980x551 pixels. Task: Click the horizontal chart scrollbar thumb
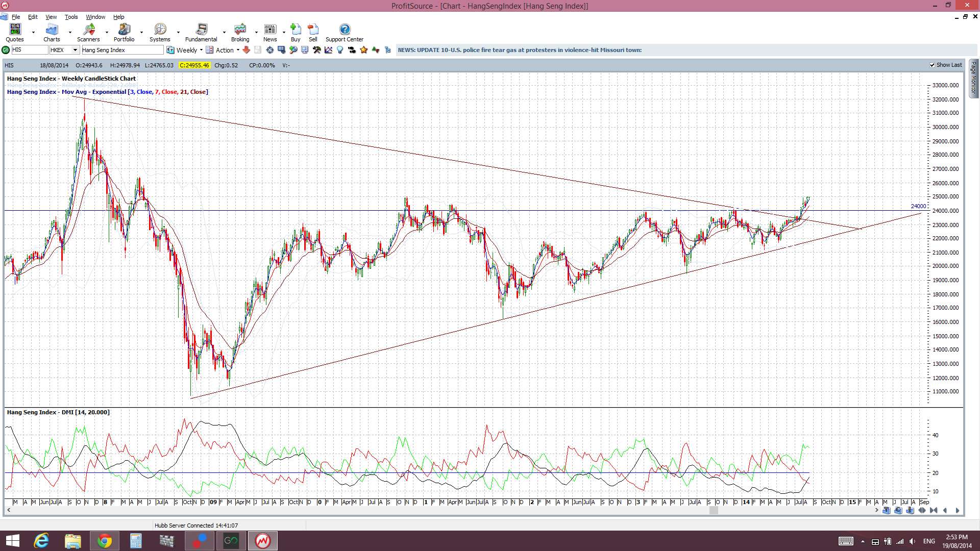pos(714,510)
